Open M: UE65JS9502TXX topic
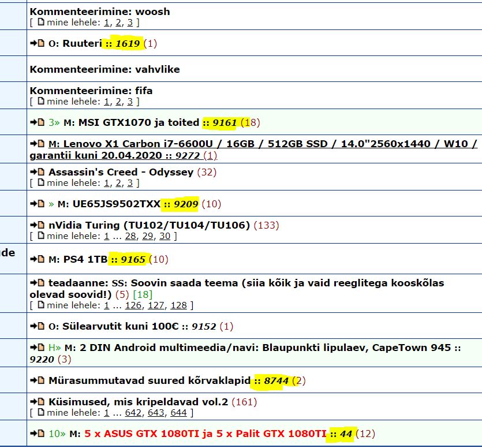This screenshot has width=482, height=448. pos(128,204)
